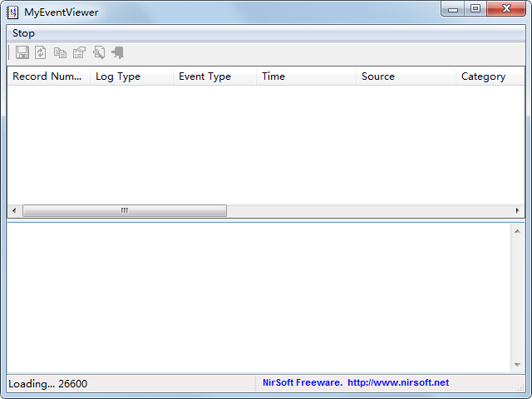Screen dimensions: 532x399
Task: Sort by Category column header
Action: (x=490, y=76)
